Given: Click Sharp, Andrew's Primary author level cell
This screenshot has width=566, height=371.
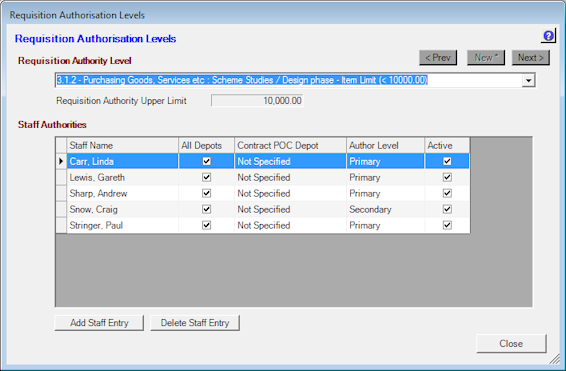Looking at the screenshot, I should (386, 193).
